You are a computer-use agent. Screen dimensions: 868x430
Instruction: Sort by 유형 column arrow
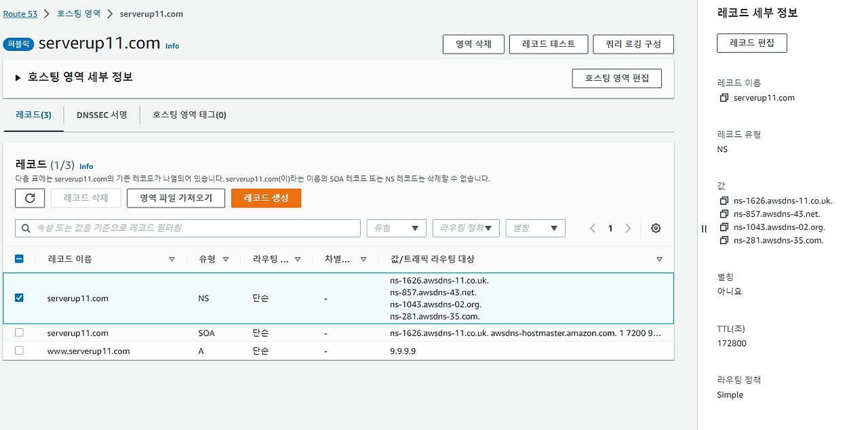[x=226, y=259]
